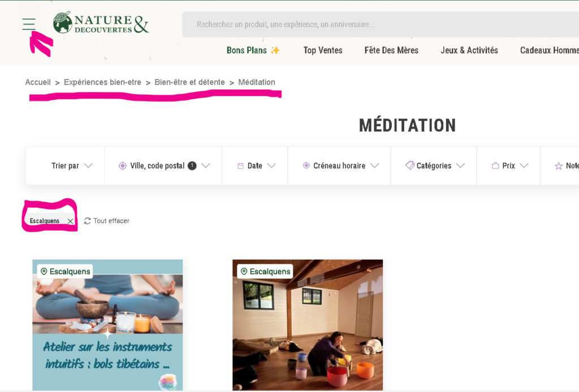Click the tag icon beside Catégories
The height and width of the screenshot is (392, 579).
[409, 165]
